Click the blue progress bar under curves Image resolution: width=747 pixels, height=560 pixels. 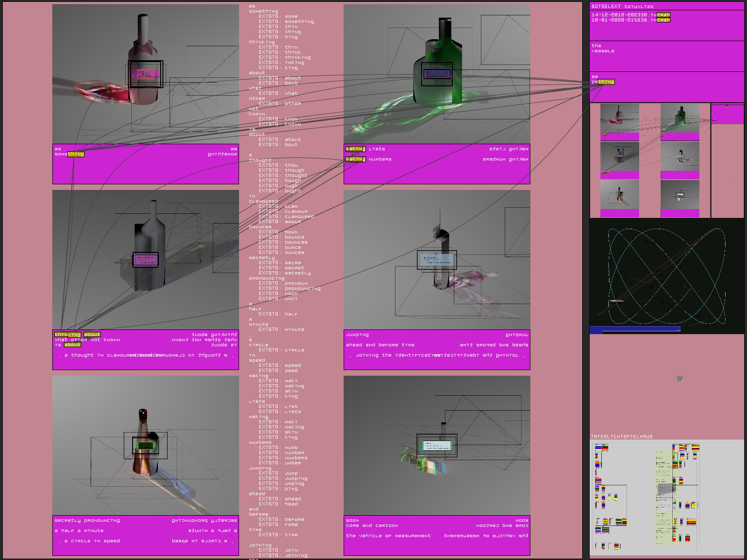[x=635, y=329]
